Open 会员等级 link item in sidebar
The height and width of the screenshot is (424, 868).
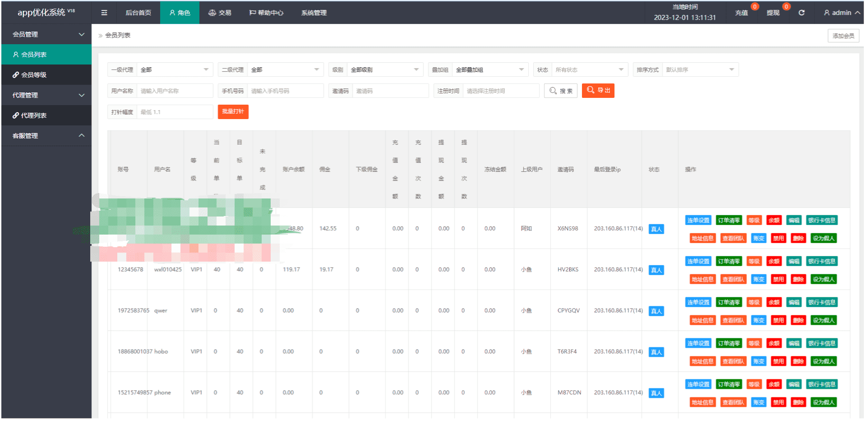tap(46, 75)
